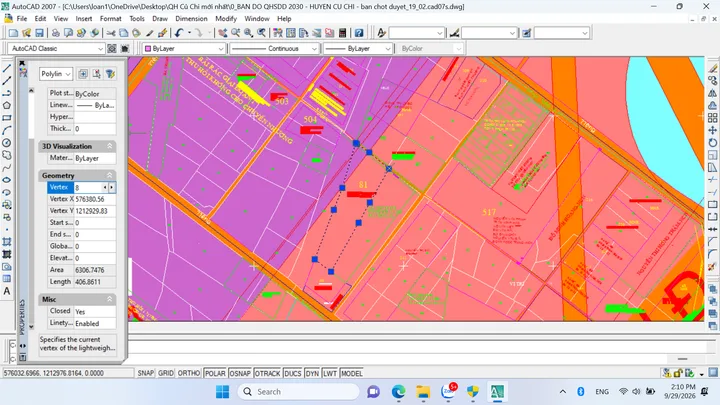Image resolution: width=720 pixels, height=405 pixels.
Task: Collapse the 3D Visualization section
Action: (110, 146)
